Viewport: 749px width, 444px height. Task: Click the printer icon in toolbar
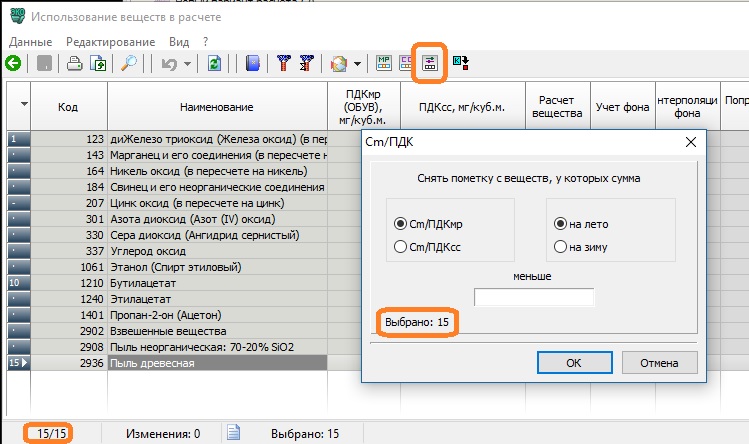point(74,63)
